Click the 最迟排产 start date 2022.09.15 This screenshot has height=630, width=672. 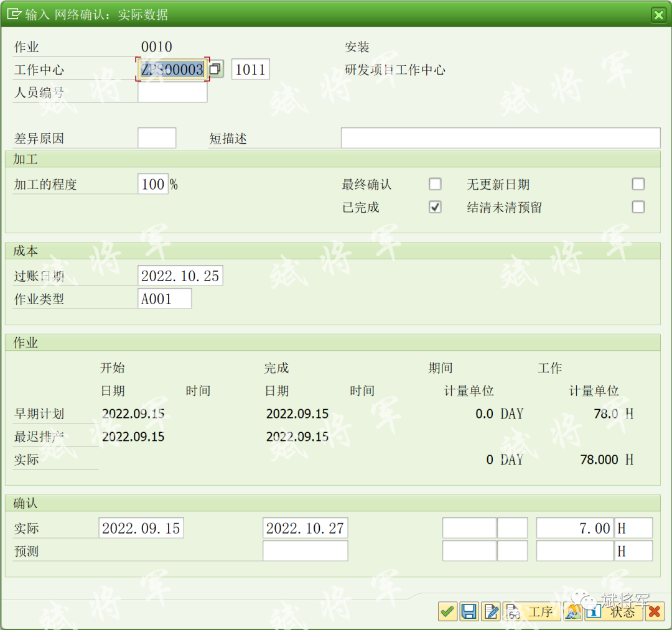[133, 437]
